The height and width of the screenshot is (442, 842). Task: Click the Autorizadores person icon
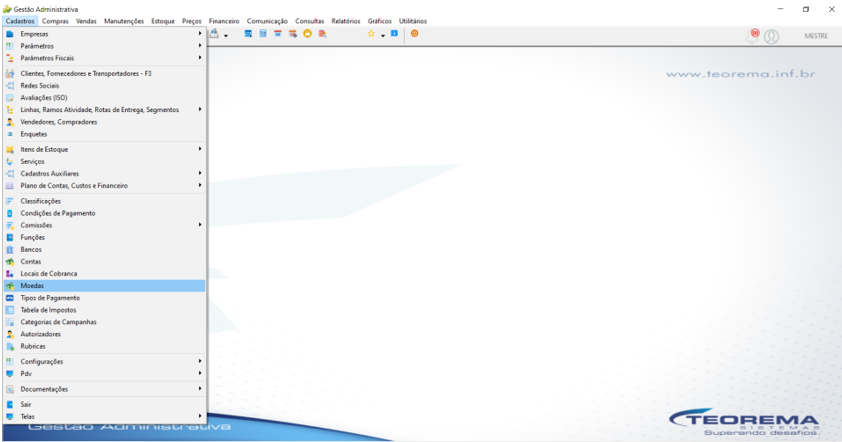point(10,334)
